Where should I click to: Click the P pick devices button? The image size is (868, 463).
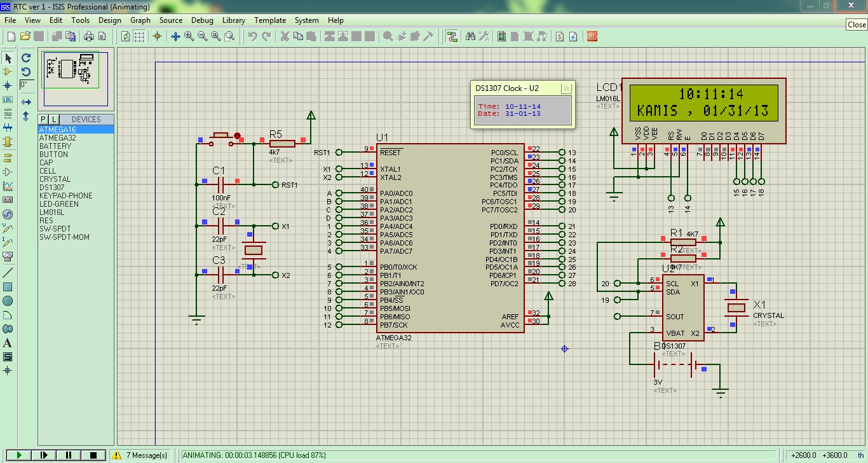tap(43, 120)
